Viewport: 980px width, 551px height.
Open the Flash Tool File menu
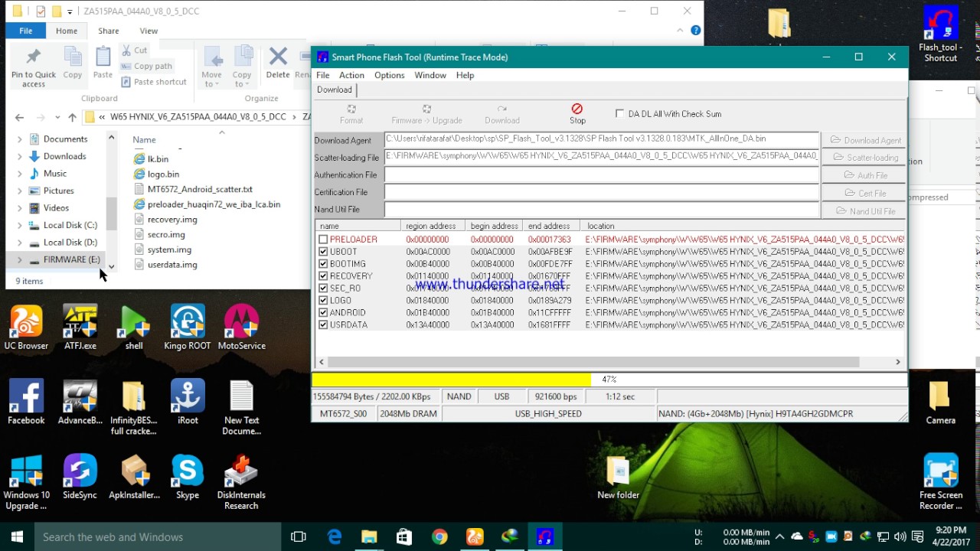pyautogui.click(x=323, y=75)
